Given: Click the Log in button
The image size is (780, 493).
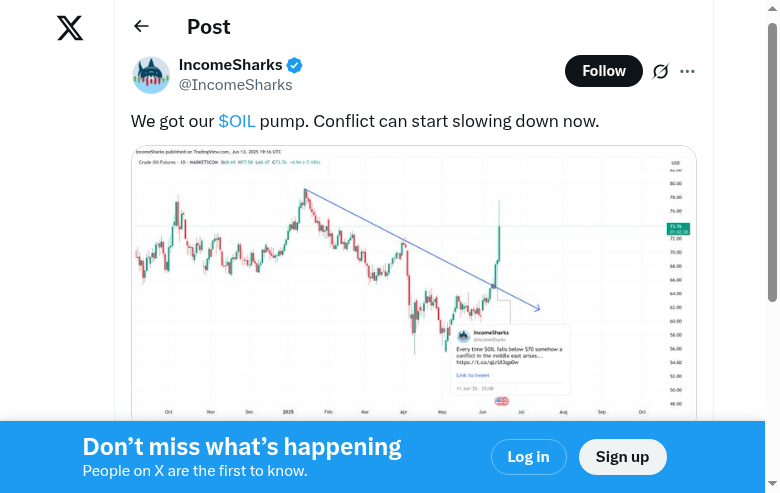Looking at the screenshot, I should point(528,457).
